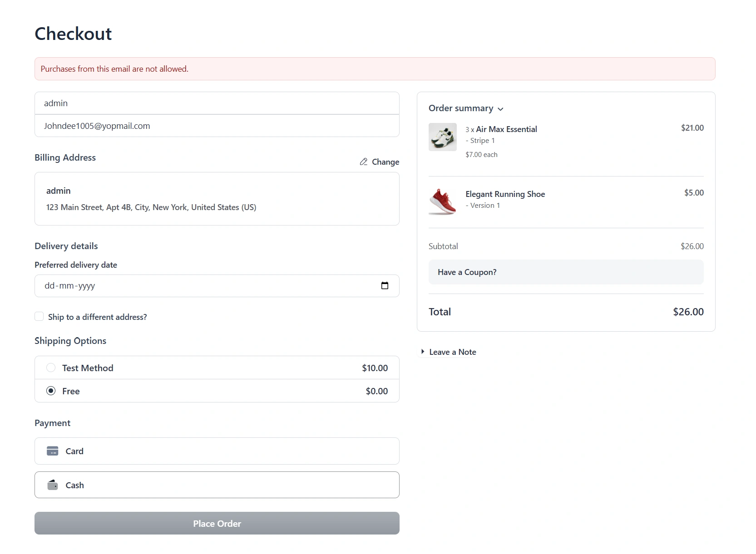The height and width of the screenshot is (554, 756).
Task: Focus the email field with Johndee1005@yopmail.com
Action: coord(217,126)
